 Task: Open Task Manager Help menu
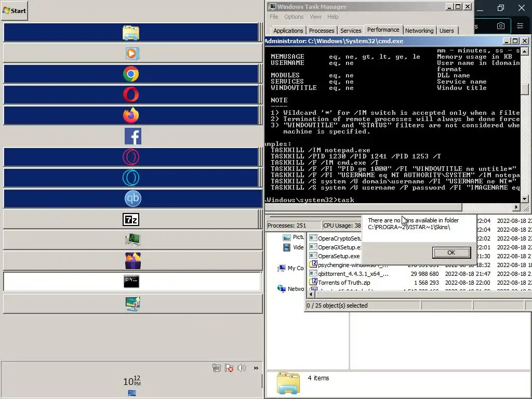tap(333, 17)
